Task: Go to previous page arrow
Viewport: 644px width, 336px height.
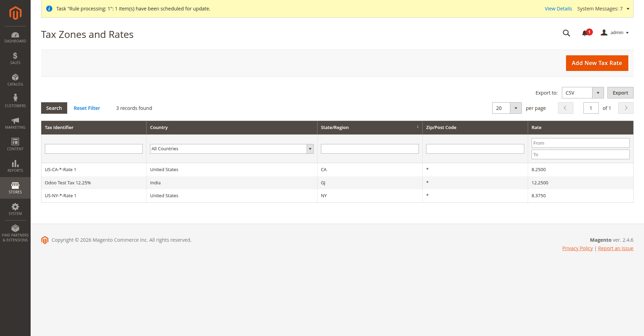Action: [565, 108]
